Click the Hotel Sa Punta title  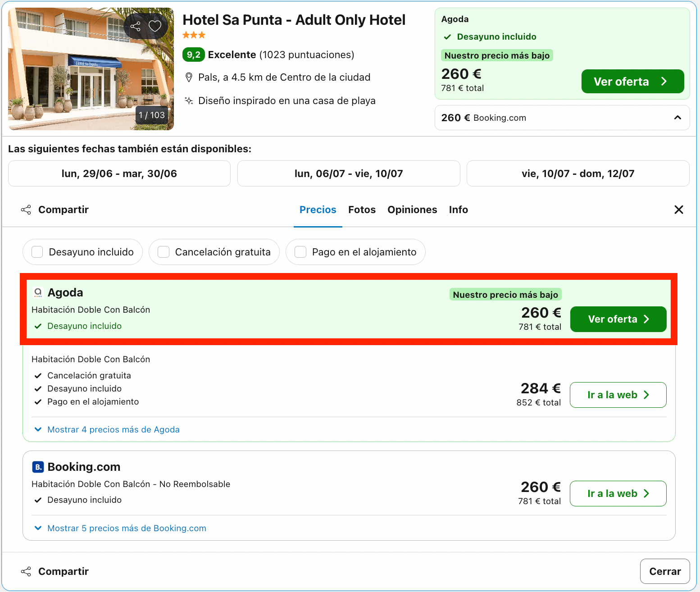(294, 20)
